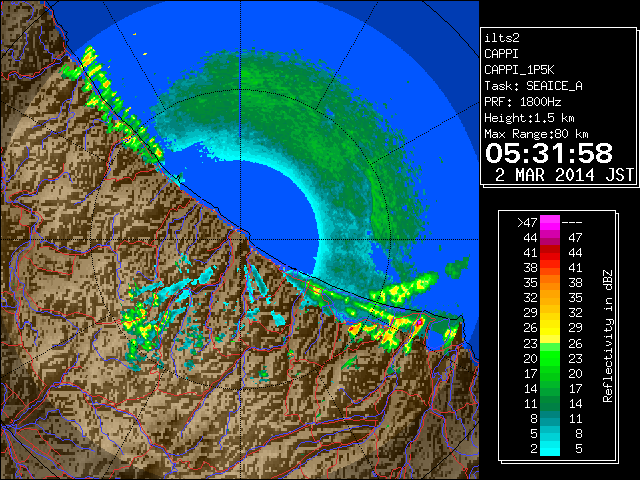Pick the dark green 11–14 dBZ legend color
Image resolution: width=640 pixels, height=480 pixels.
pos(550,403)
